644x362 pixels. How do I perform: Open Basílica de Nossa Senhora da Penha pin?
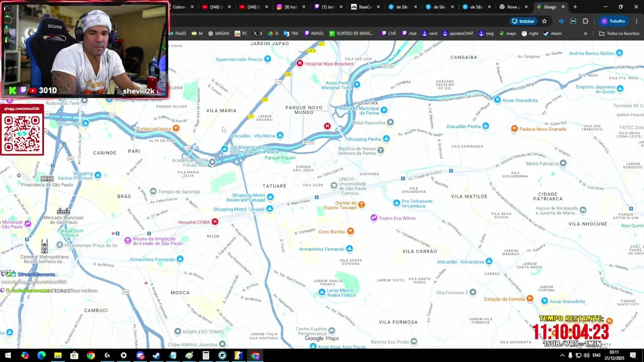[381, 150]
